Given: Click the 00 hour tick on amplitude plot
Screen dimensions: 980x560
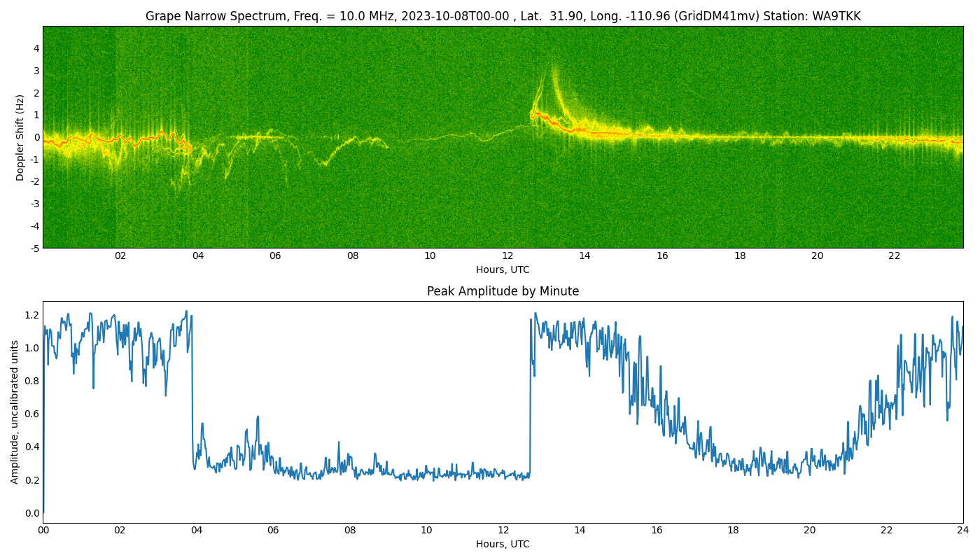Looking at the screenshot, I should pyautogui.click(x=43, y=531).
